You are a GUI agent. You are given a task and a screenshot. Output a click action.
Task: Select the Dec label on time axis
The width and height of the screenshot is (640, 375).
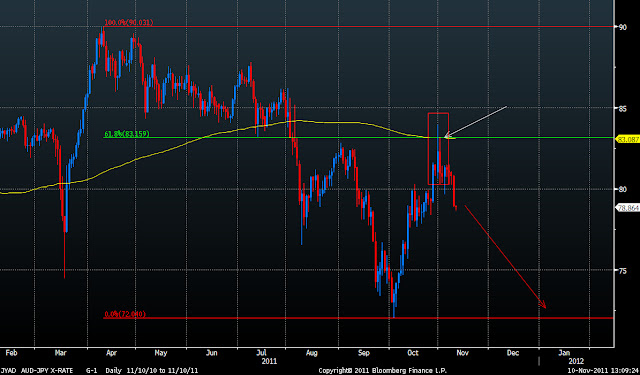[x=513, y=352]
